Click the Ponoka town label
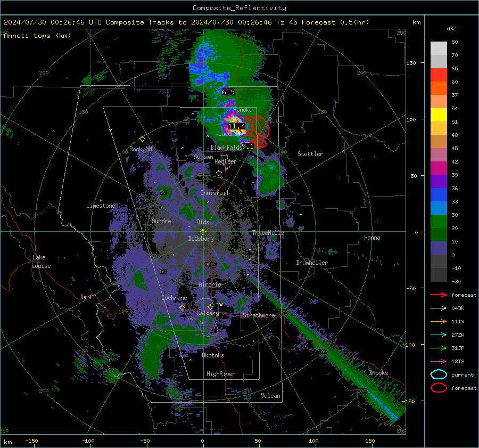The height and width of the screenshot is (448, 479). point(243,110)
